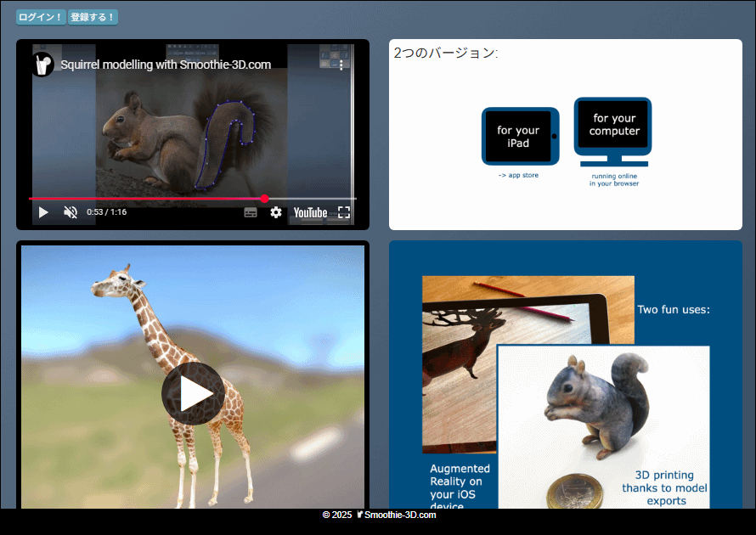Choose the 'for your iPad' version icon
The height and width of the screenshot is (535, 756).
pos(520,137)
